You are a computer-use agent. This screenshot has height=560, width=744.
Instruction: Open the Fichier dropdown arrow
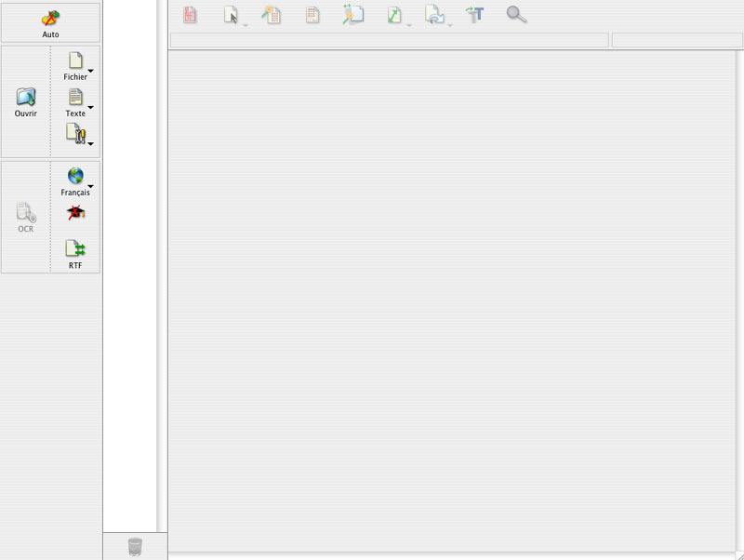(90, 72)
